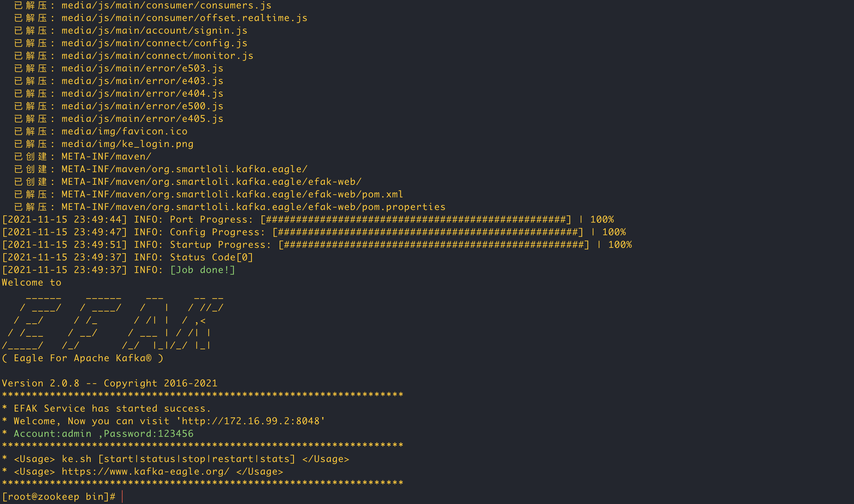Viewport: 854px width, 504px height.
Task: Click the Config Progress bar
Action: coord(428,232)
